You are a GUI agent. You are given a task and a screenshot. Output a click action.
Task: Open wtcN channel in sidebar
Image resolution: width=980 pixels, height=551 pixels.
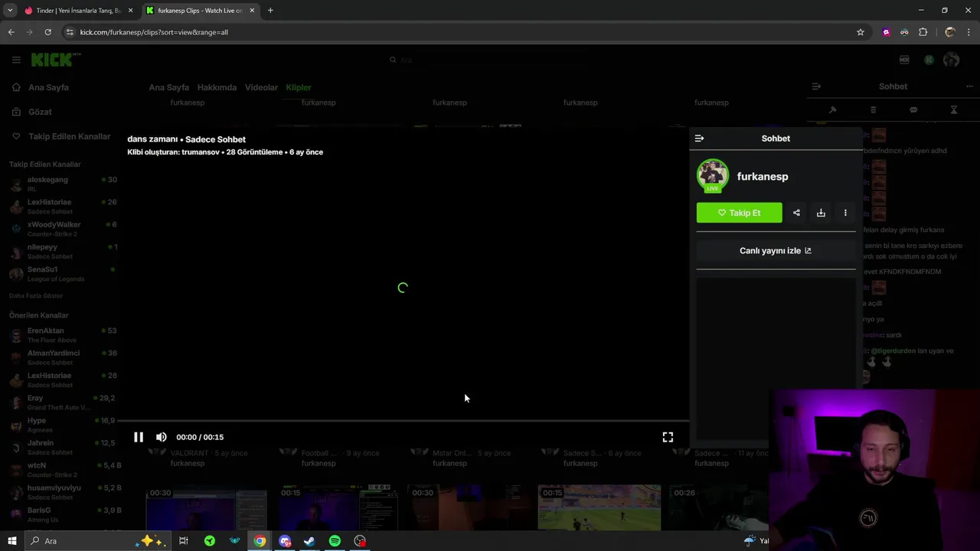tap(63, 469)
